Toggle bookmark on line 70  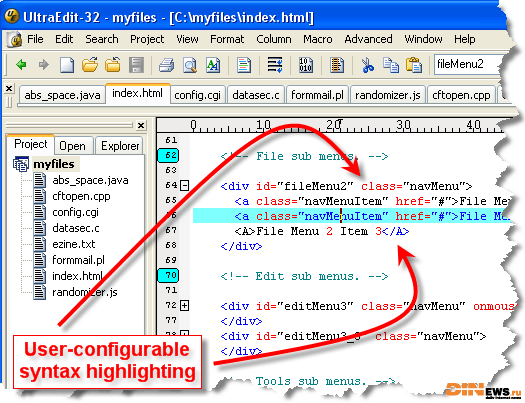tap(168, 275)
